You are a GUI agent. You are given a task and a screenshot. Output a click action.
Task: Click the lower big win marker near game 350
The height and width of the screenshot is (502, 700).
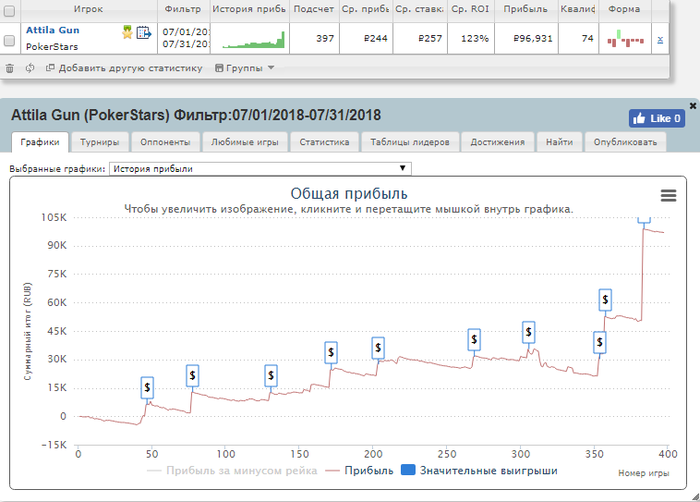600,343
